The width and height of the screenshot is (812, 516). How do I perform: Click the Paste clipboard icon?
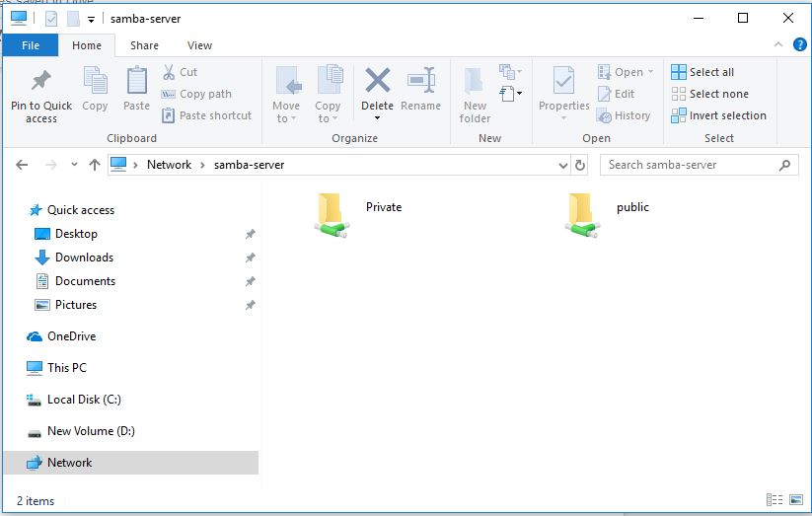pyautogui.click(x=137, y=81)
